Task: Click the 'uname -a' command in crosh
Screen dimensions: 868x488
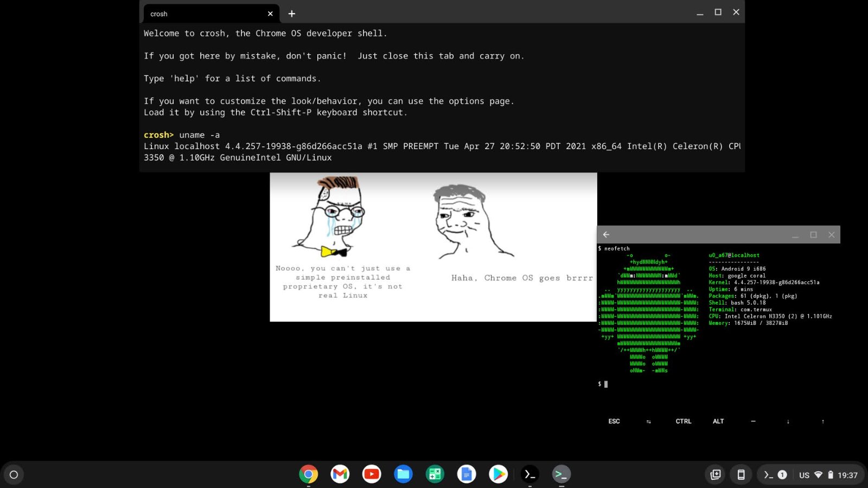Action: 200,135
